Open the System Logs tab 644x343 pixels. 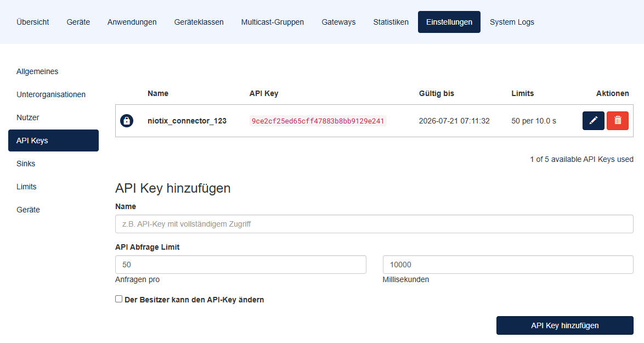click(512, 22)
